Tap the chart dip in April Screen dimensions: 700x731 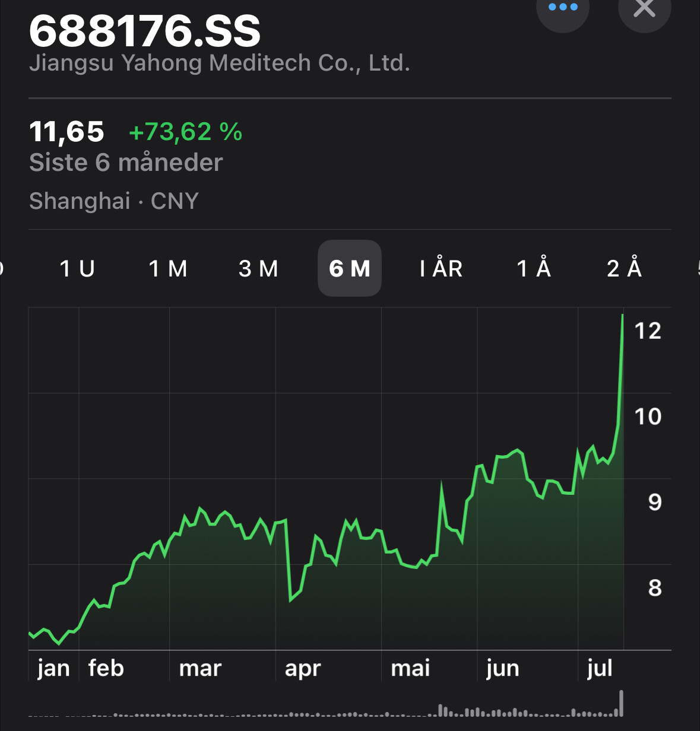(x=290, y=600)
